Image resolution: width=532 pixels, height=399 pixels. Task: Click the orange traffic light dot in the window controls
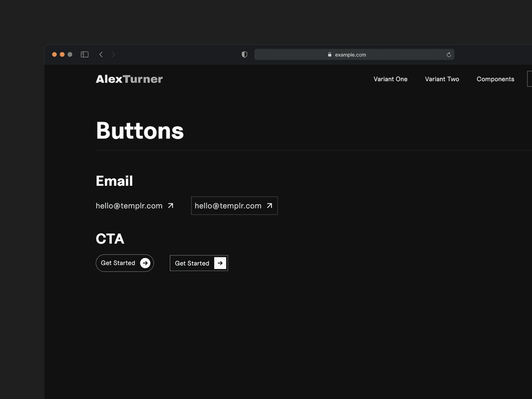[54, 54]
